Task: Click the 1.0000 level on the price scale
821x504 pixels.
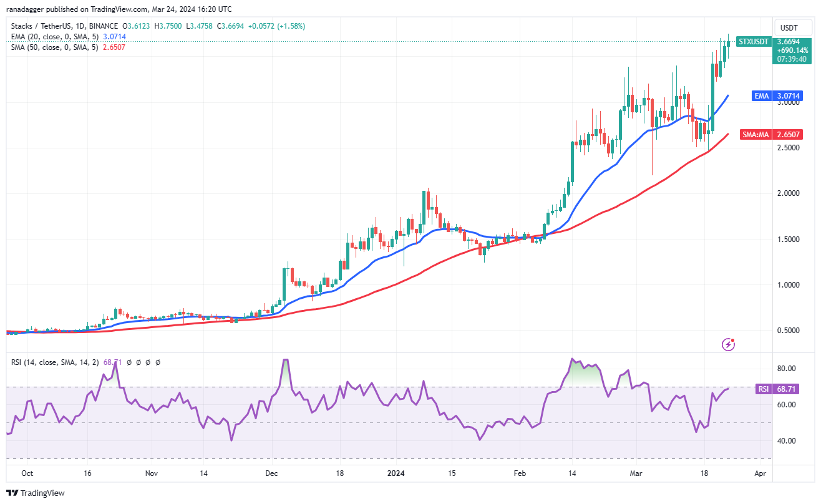Action: [787, 285]
